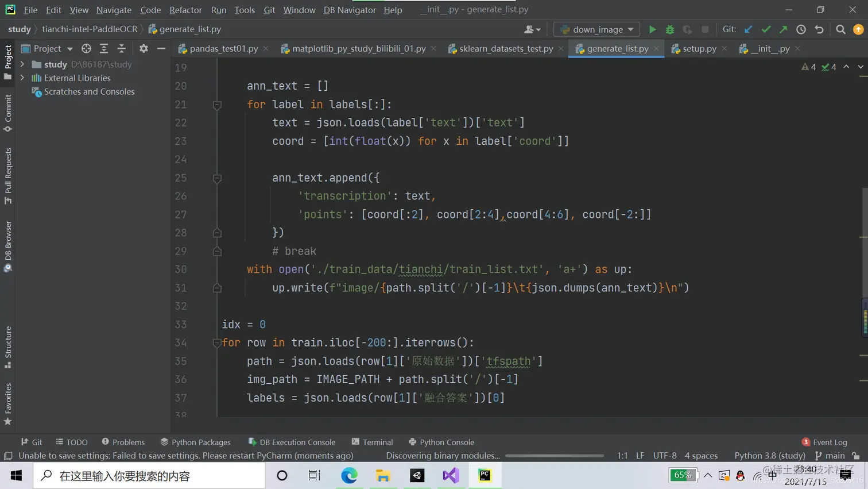
Task: Open the DB Browser side panel
Action: (8, 247)
